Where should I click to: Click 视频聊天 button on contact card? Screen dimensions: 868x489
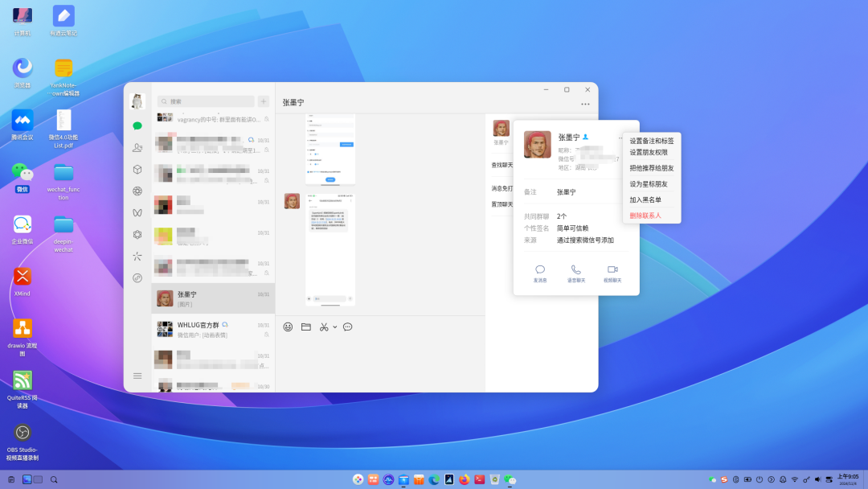tap(612, 273)
